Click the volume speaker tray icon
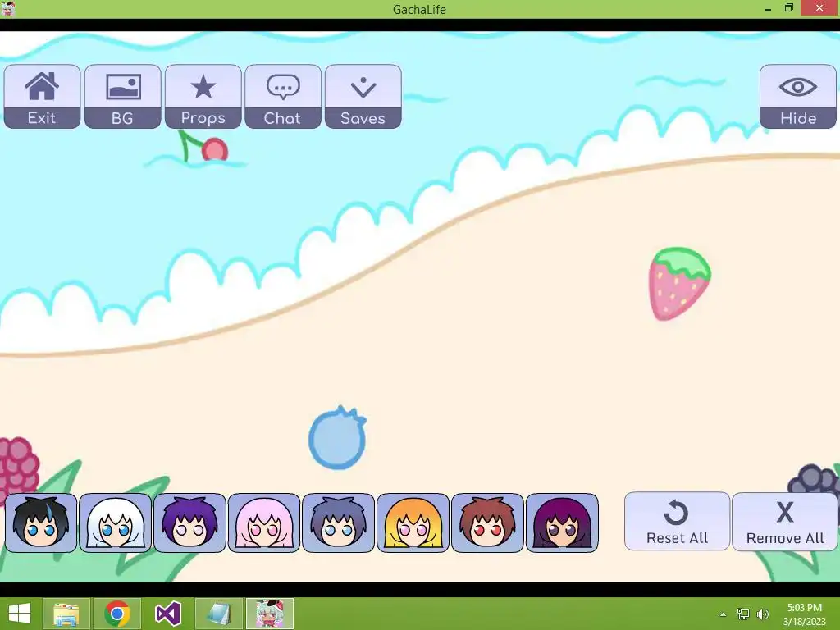This screenshot has width=840, height=630. coord(763,614)
